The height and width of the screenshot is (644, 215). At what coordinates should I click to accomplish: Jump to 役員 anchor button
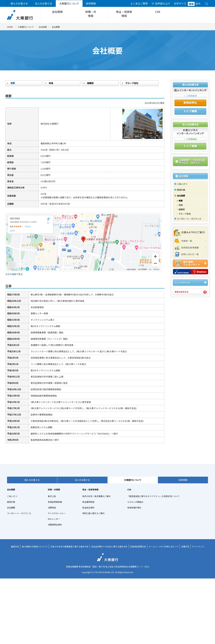(x=62, y=83)
